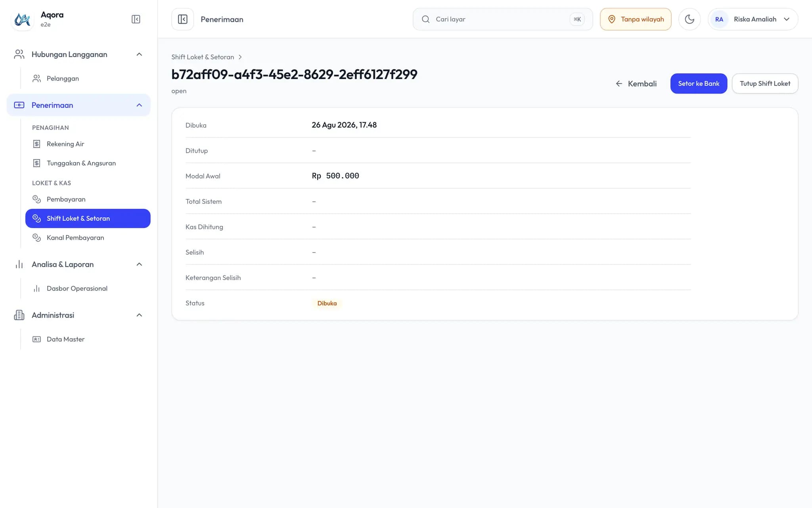Switch to dark mode with the moon icon
The image size is (812, 508).
pos(689,19)
